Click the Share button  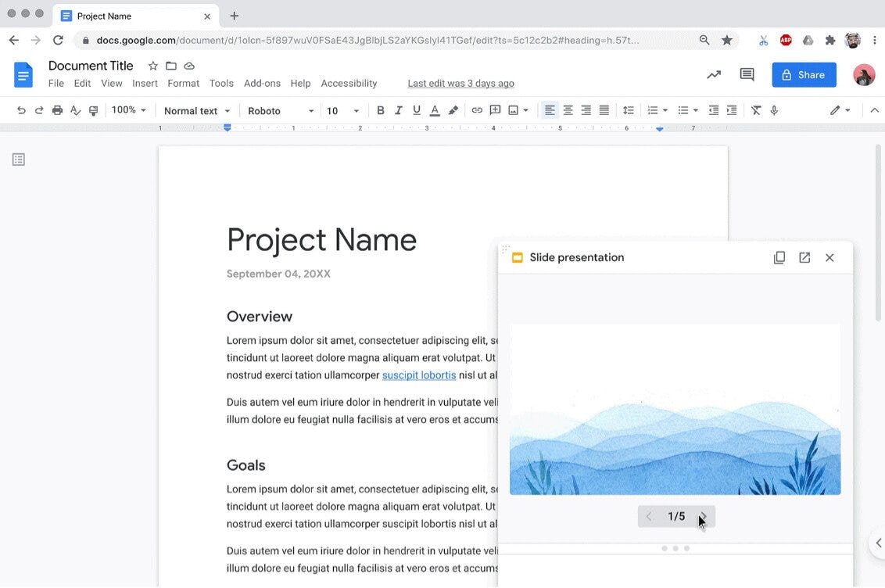pyautogui.click(x=804, y=74)
